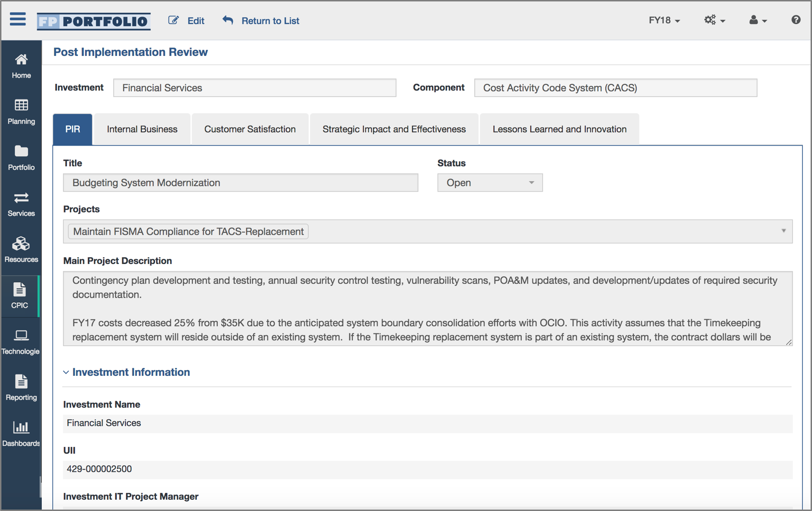The image size is (812, 511).
Task: Open Planning section in sidebar
Action: click(21, 112)
